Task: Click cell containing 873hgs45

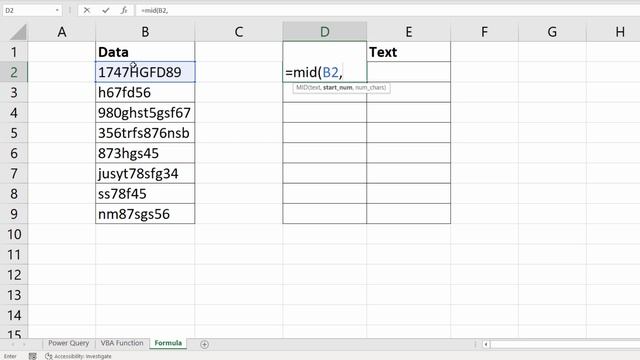Action: pos(145,153)
